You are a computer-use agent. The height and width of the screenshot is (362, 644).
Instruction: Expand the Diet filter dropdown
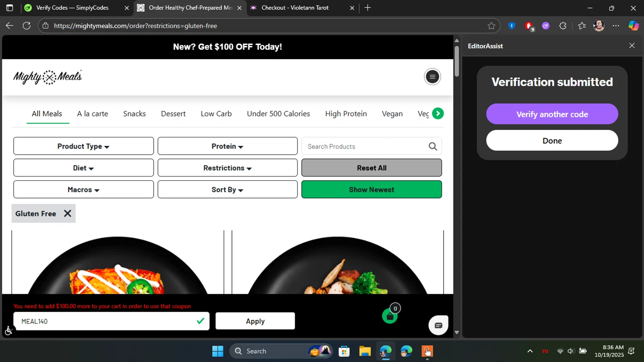pos(83,168)
